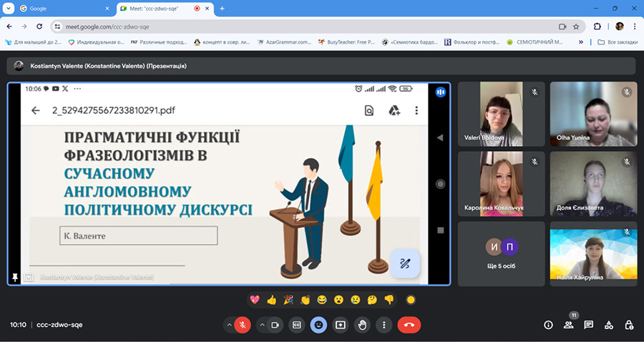Open 'Фольклор и постф...' bookmark
Viewport: 644px width, 342px height.
472,42
